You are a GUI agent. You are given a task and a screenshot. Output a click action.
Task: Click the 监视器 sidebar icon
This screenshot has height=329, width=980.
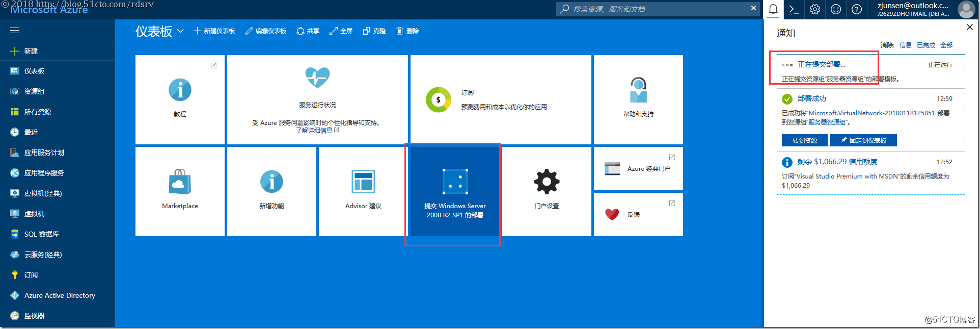[x=15, y=316]
